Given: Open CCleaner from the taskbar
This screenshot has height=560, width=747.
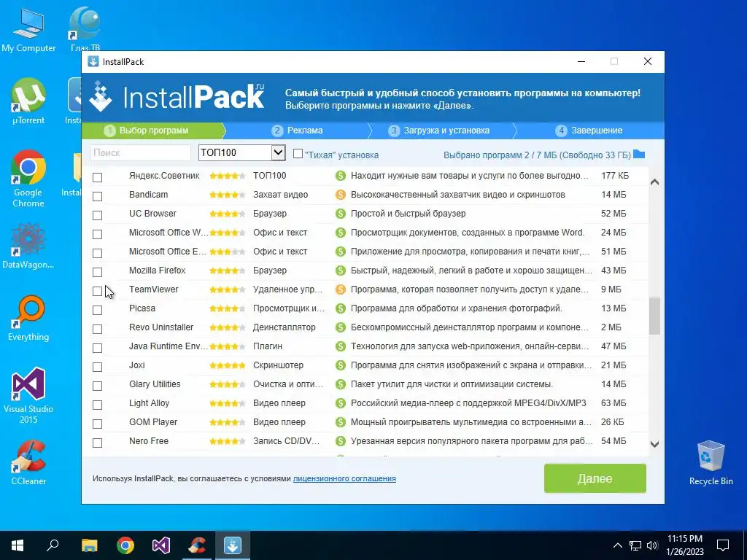Looking at the screenshot, I should pyautogui.click(x=197, y=545).
